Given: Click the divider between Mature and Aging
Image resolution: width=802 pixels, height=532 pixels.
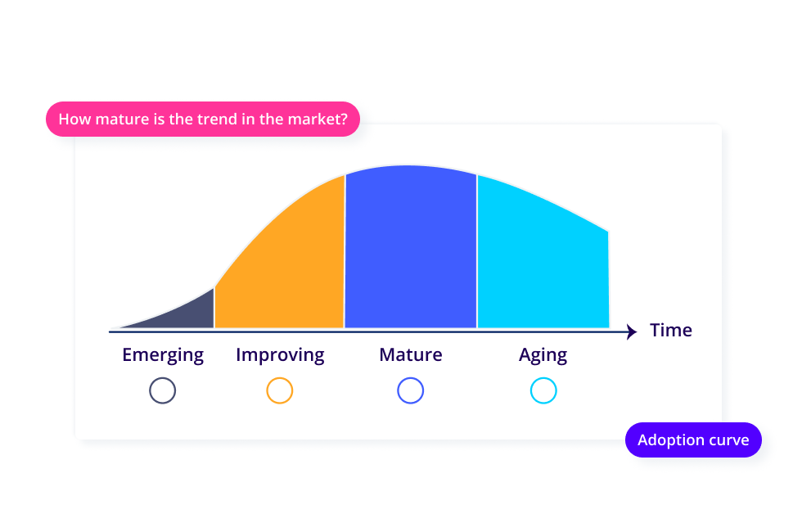Looking at the screenshot, I should coord(476,251).
